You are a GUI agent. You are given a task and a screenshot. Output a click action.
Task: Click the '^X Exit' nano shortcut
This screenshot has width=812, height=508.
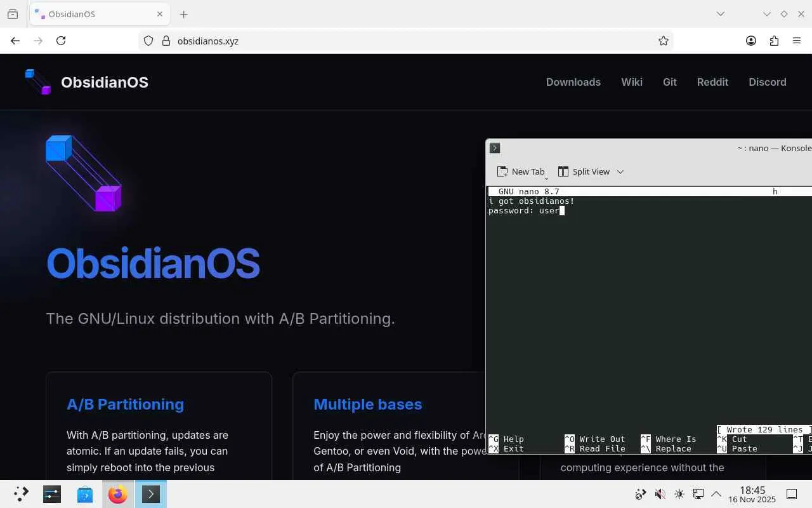[506, 449]
